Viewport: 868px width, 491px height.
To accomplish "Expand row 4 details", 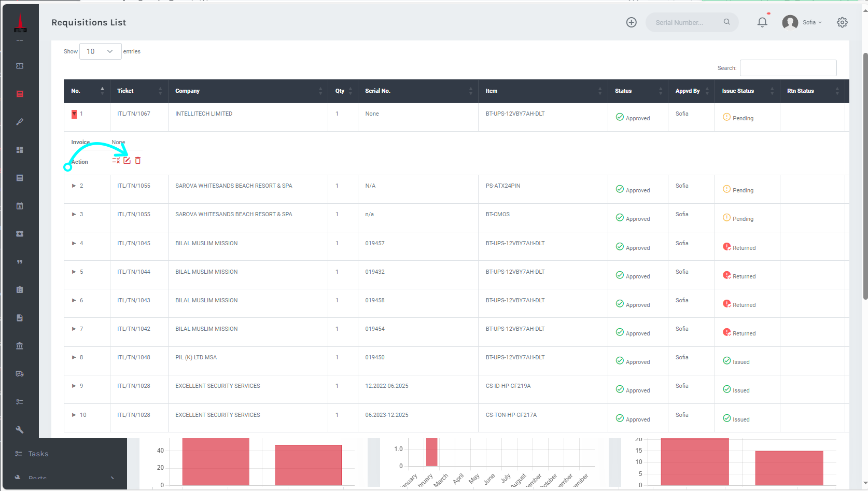I will [74, 243].
